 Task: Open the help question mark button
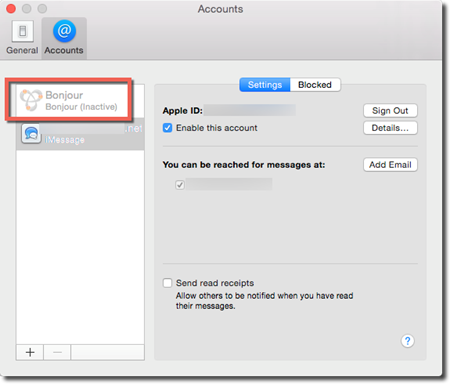click(x=407, y=341)
